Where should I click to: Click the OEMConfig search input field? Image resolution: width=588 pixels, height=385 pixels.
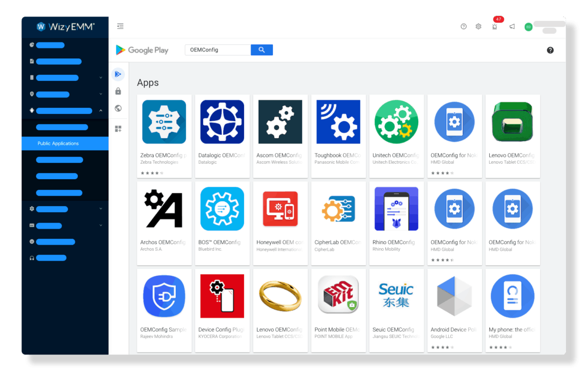pyautogui.click(x=217, y=50)
